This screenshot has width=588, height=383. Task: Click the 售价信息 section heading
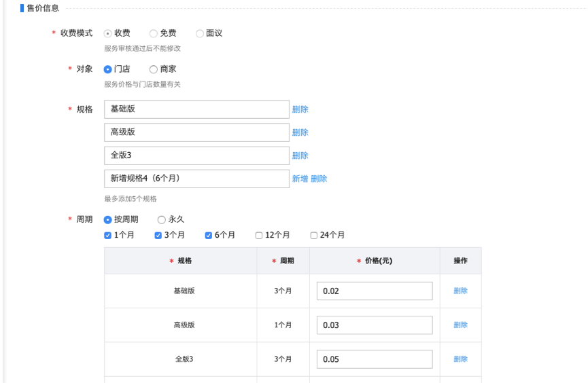tap(43, 8)
